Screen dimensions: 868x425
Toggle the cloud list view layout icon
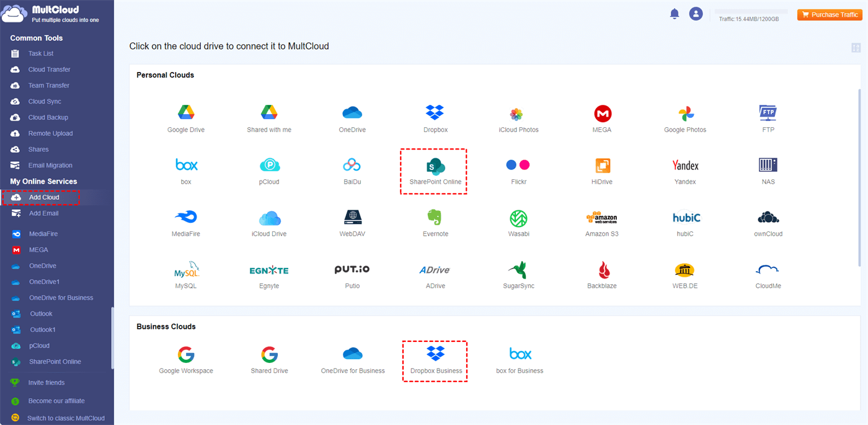[x=856, y=48]
